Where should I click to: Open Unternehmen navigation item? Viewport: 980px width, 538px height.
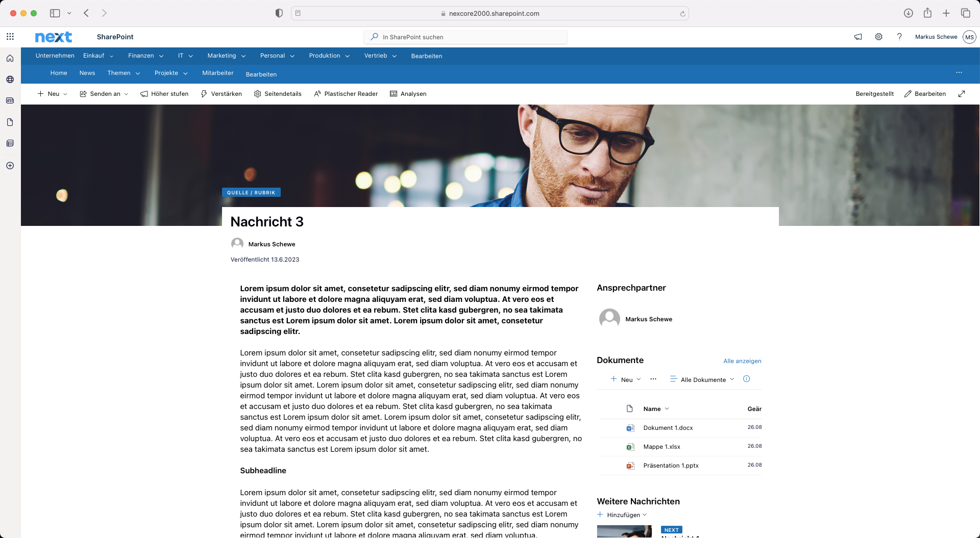[55, 56]
